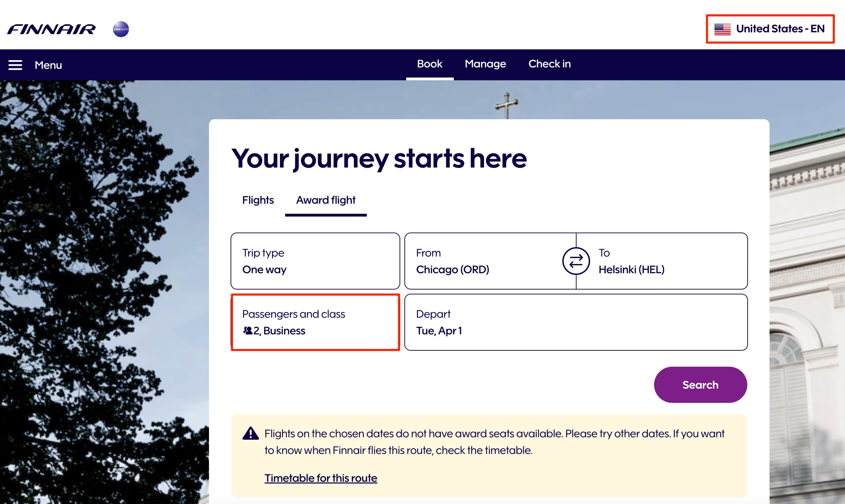The height and width of the screenshot is (504, 845).
Task: Stay on the Award flight tab
Action: [x=325, y=200]
